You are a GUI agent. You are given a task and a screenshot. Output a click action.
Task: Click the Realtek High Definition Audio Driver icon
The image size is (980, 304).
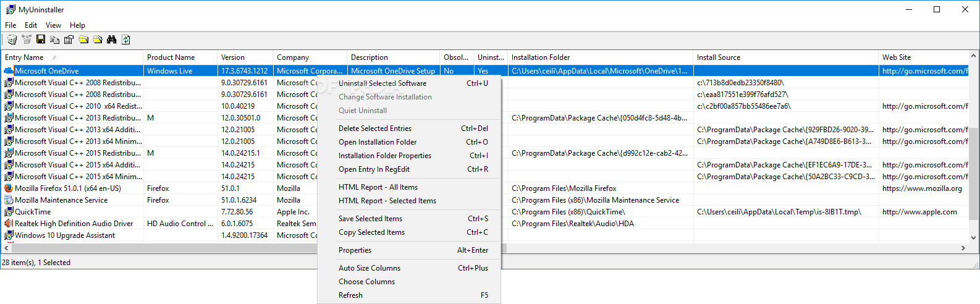pos(9,223)
